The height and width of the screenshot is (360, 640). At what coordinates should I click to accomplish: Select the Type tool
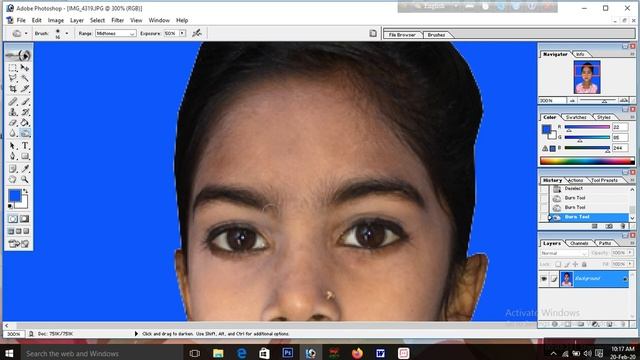(x=25, y=146)
